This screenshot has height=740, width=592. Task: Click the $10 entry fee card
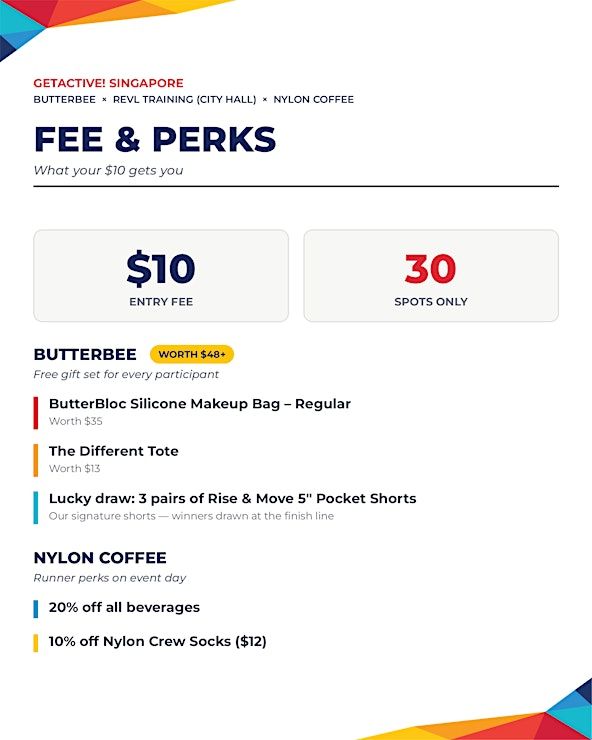tap(161, 276)
